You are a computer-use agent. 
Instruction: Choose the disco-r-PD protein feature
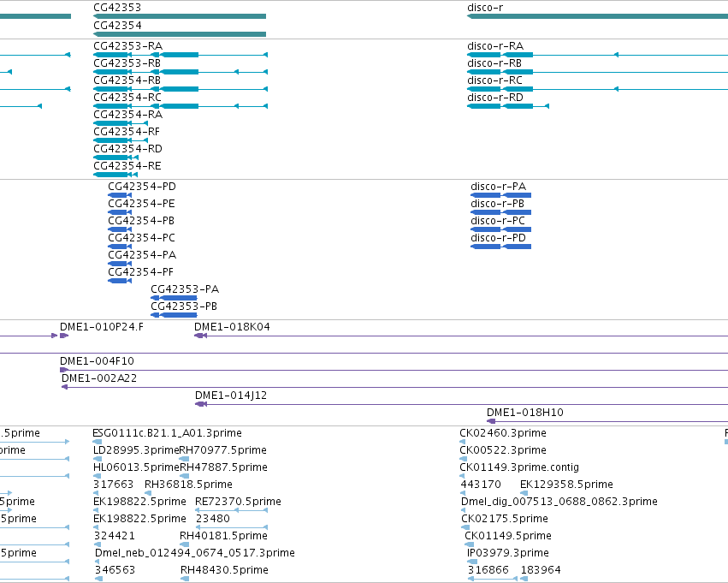coord(501,247)
